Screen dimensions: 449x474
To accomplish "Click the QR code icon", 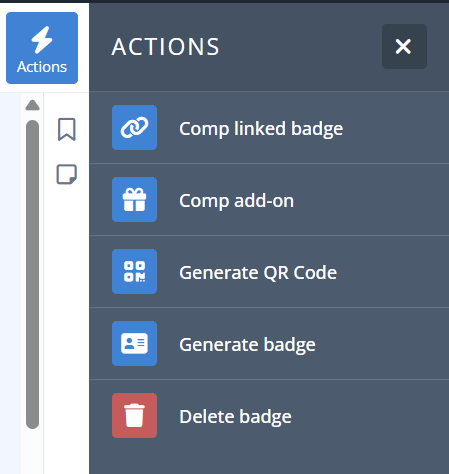I will pyautogui.click(x=134, y=272).
